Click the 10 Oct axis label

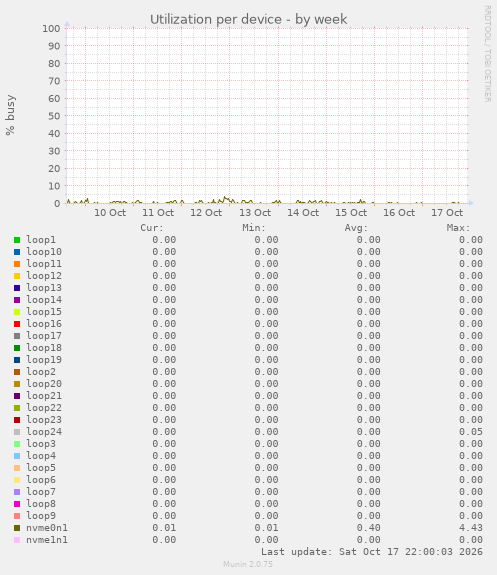(x=110, y=213)
